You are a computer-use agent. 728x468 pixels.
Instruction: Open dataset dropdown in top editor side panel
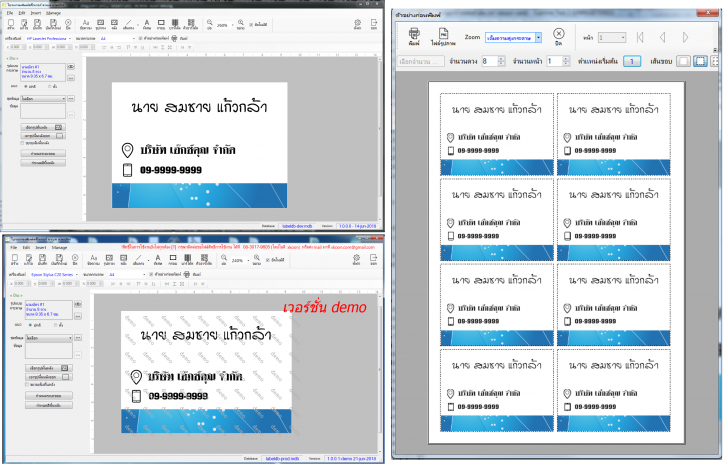point(43,98)
